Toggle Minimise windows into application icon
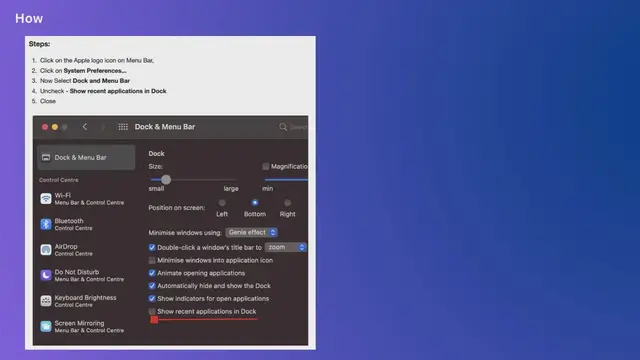This screenshot has height=360, width=640. click(x=152, y=260)
